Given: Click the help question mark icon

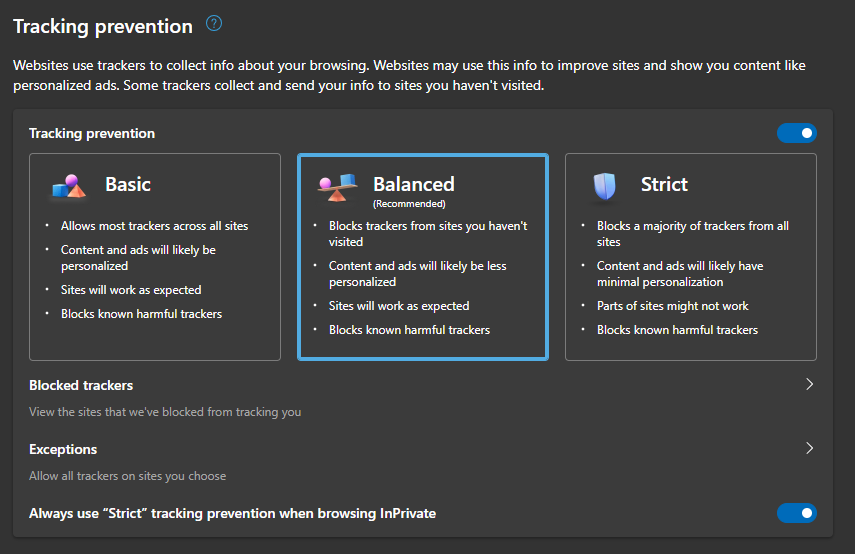Looking at the screenshot, I should (x=213, y=24).
